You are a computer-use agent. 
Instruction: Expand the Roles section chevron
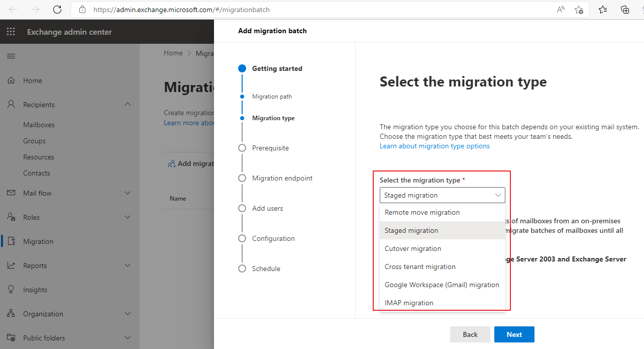128,217
